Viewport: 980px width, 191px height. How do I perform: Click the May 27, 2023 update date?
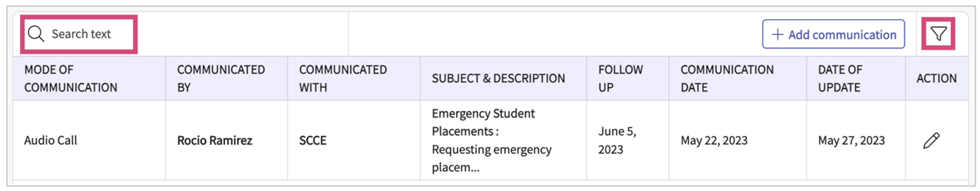pyautogui.click(x=851, y=141)
